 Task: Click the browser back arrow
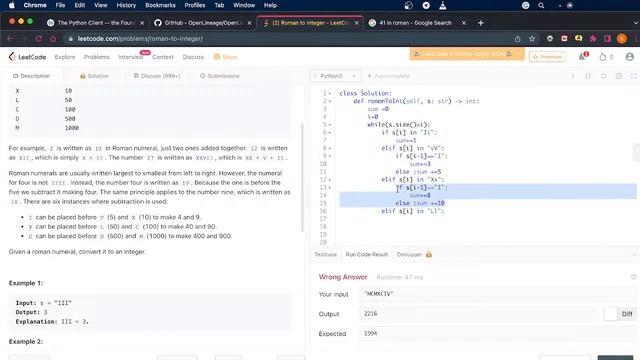click(11, 39)
